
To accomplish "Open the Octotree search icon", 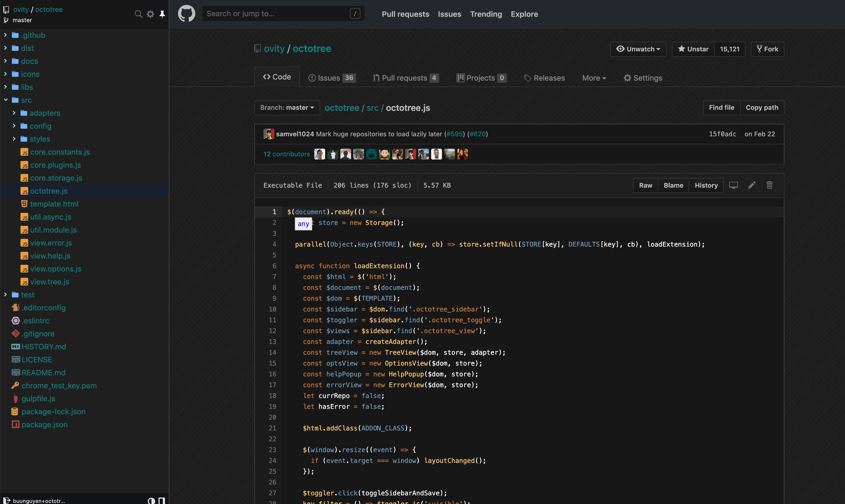I will point(139,14).
